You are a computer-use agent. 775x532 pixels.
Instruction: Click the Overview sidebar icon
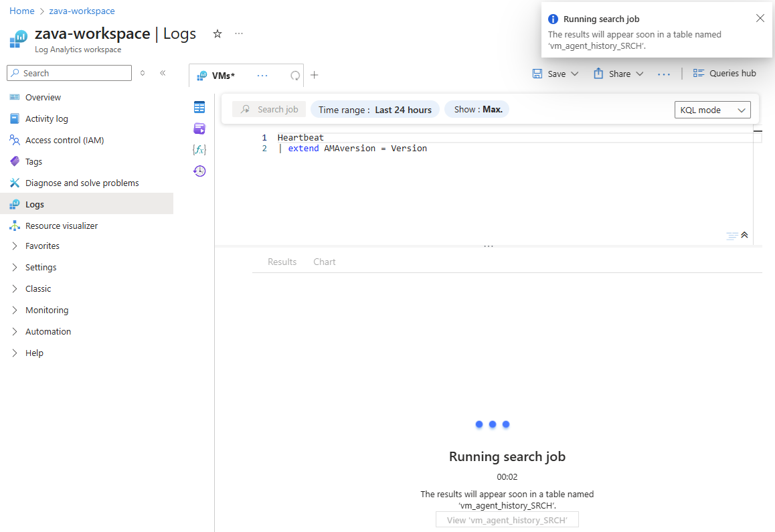pyautogui.click(x=15, y=98)
